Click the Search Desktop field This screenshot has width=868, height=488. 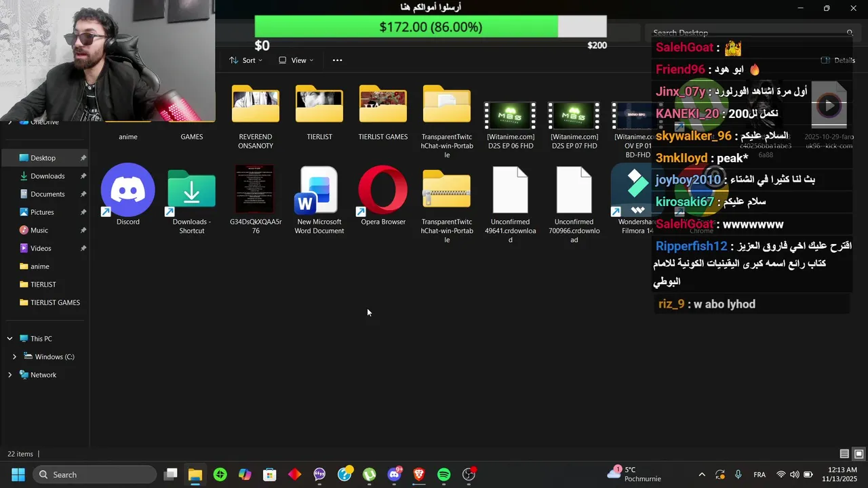(x=751, y=33)
